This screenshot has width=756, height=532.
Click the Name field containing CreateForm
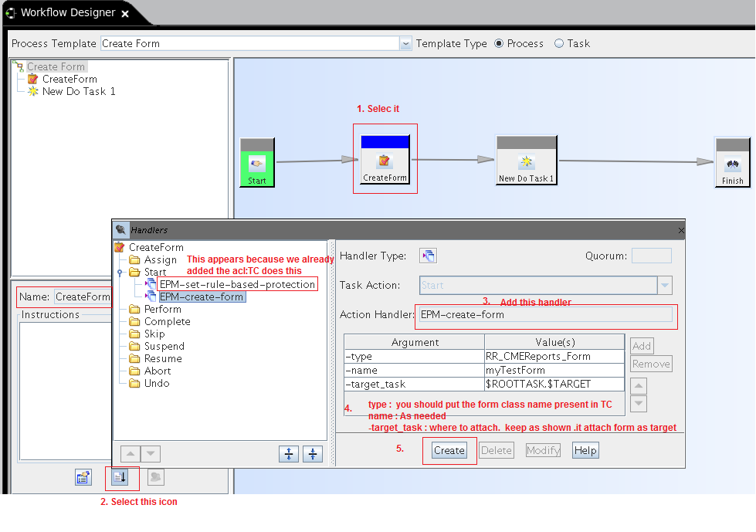pyautogui.click(x=83, y=296)
